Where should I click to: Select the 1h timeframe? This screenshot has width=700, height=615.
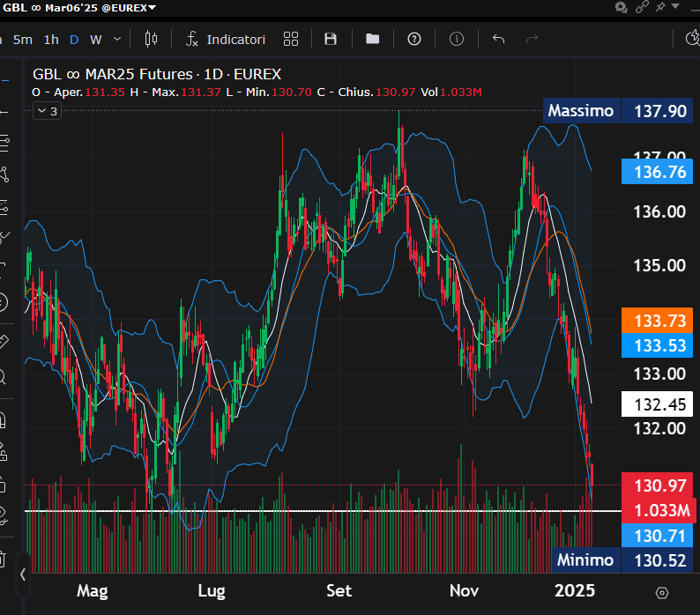51,39
